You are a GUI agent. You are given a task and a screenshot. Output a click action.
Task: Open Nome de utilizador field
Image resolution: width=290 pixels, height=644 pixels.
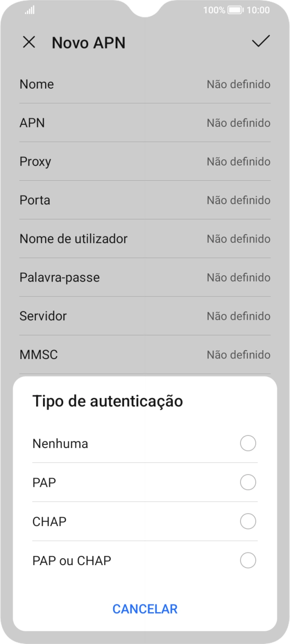coord(145,239)
